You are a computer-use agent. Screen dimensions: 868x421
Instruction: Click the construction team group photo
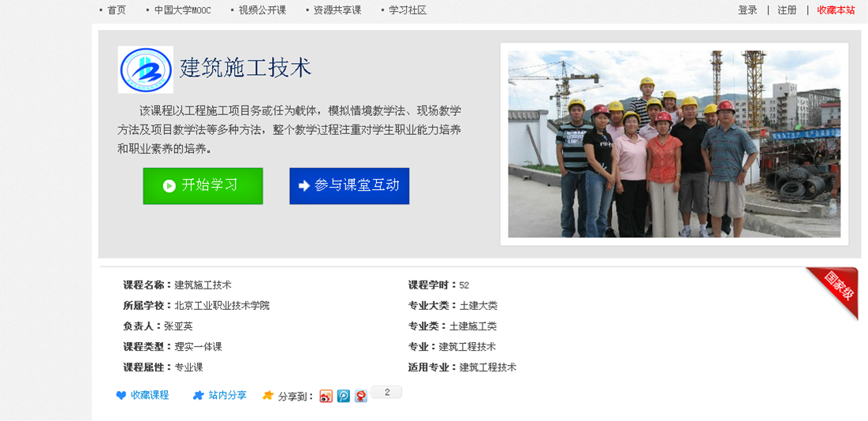point(674,143)
